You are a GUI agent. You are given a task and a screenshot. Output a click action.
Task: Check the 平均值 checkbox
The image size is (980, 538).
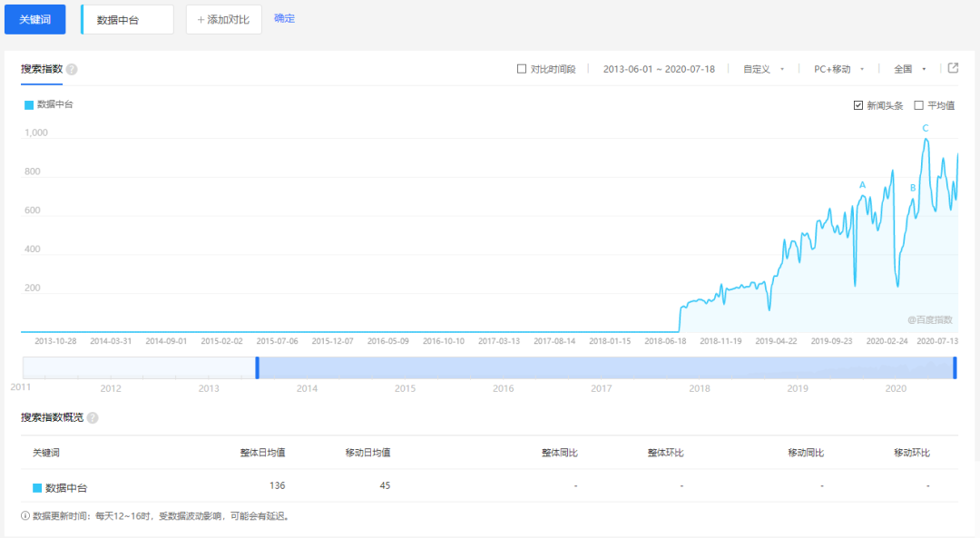pos(918,105)
